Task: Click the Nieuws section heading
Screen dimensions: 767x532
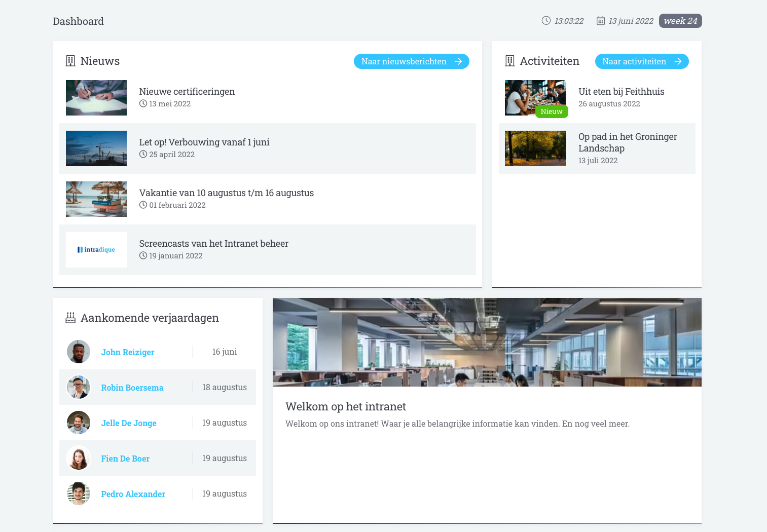Action: 100,61
